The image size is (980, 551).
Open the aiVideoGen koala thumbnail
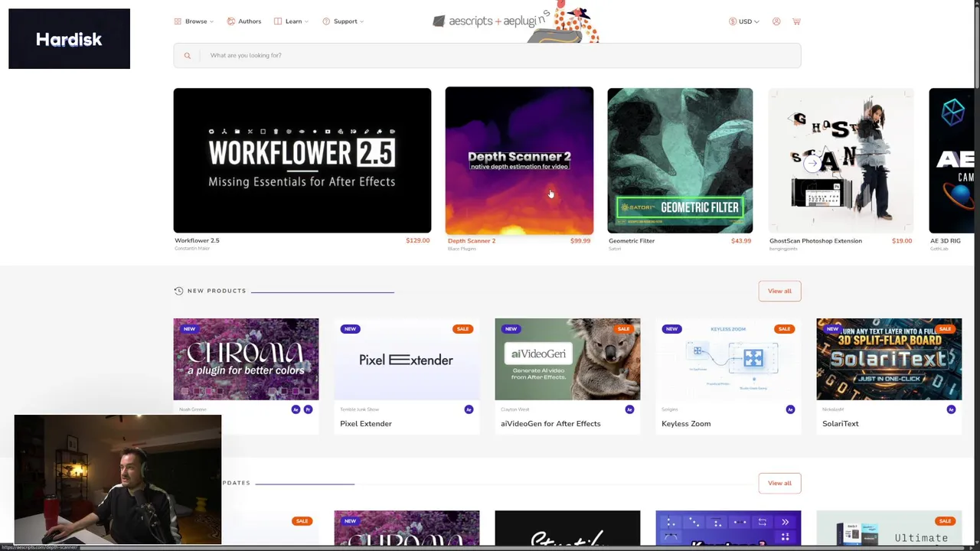567,359
